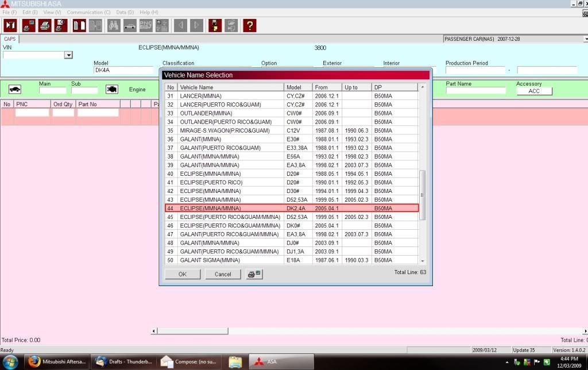Switch to Drafts - Thunderbird taskbar window
Screen dimensions: 588x370
(123, 362)
